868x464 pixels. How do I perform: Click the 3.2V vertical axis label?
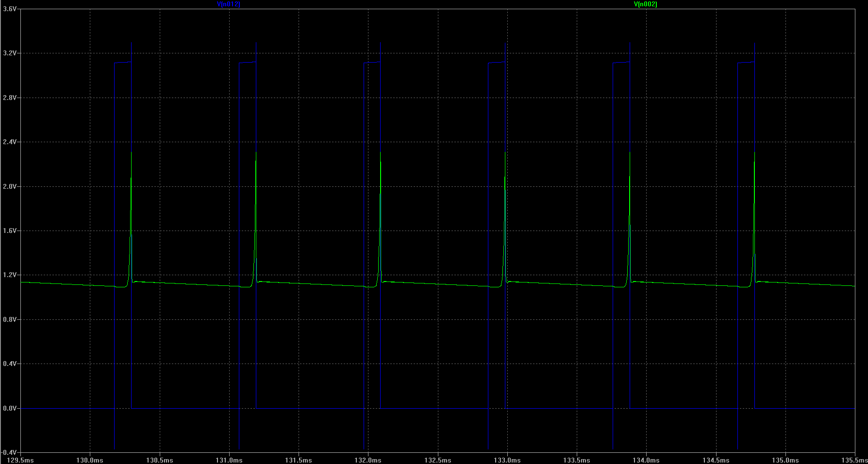click(10, 53)
